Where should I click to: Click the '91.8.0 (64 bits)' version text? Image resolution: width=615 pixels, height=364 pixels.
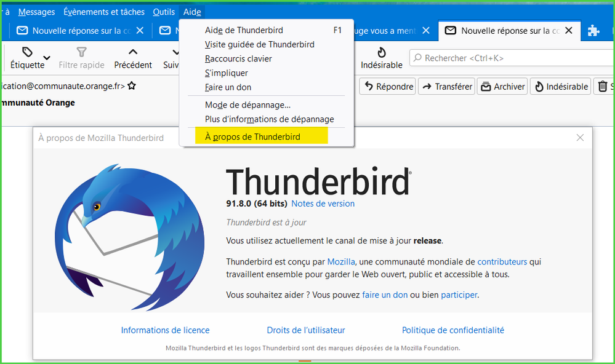pyautogui.click(x=257, y=204)
